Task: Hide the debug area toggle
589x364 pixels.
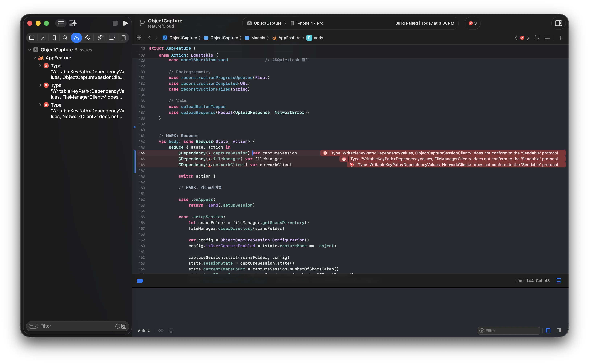Action: [559, 281]
